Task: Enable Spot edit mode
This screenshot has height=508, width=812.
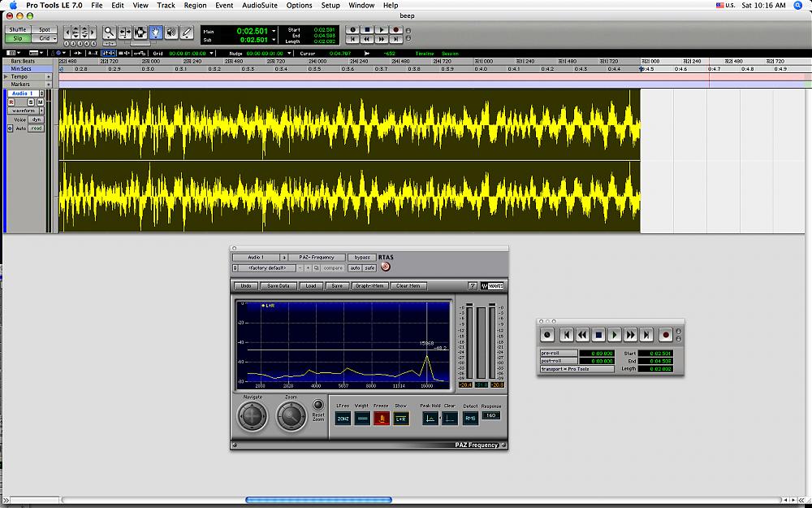Action: point(45,29)
